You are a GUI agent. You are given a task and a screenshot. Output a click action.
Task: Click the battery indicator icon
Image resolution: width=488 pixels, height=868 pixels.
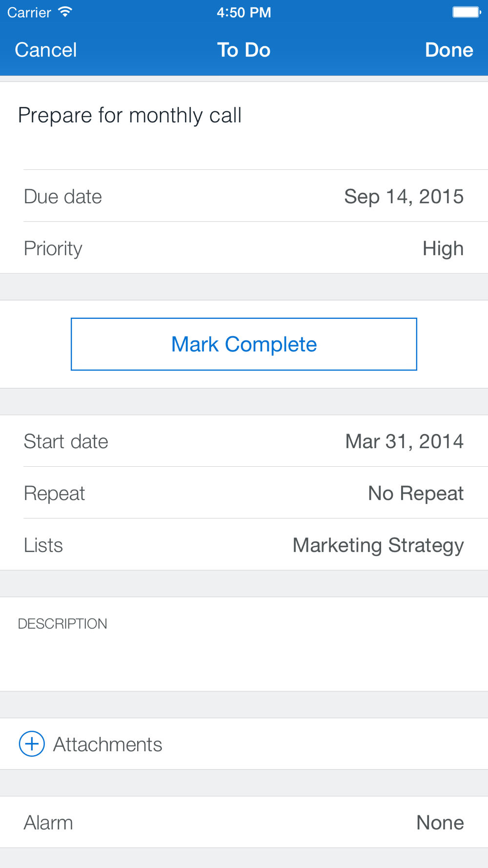tap(466, 12)
